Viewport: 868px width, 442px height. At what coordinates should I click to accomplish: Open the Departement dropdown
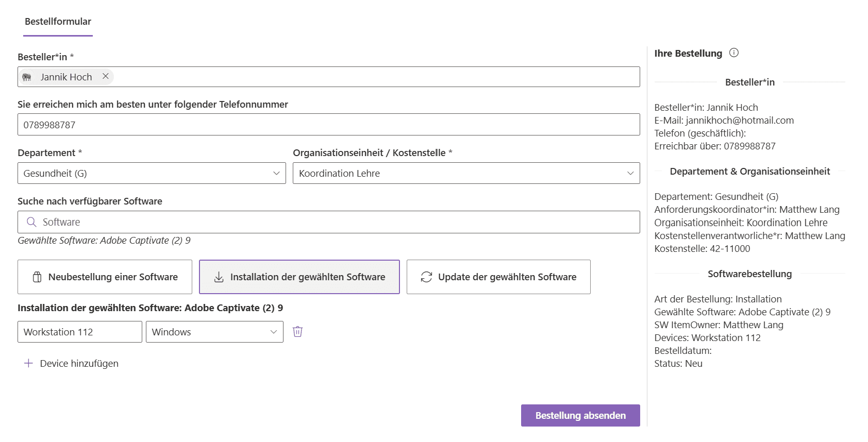152,173
